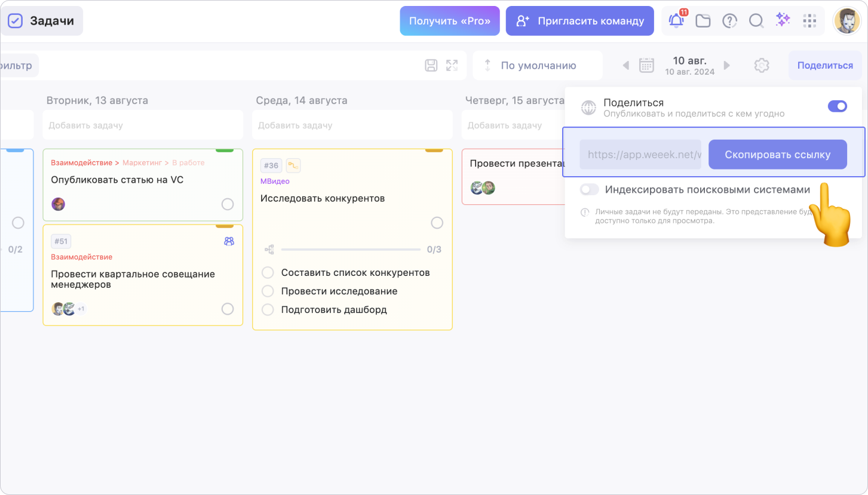Toggle fullscreen with the expand arrows icon
This screenshot has width=868, height=495.
tap(452, 66)
